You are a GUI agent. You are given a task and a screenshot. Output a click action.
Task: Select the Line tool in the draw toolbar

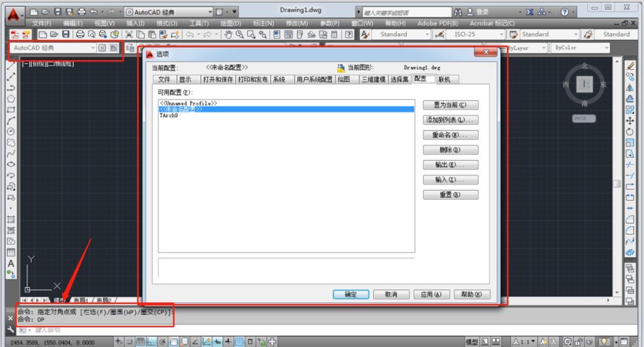point(11,66)
